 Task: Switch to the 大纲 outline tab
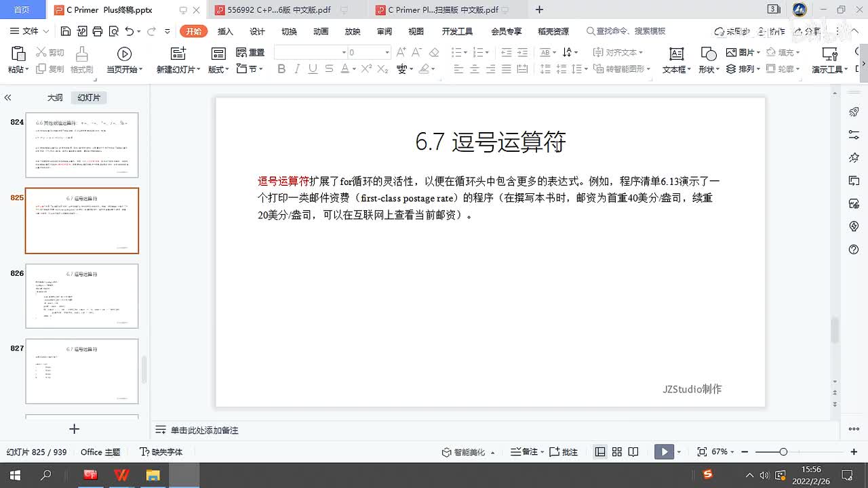(x=55, y=98)
